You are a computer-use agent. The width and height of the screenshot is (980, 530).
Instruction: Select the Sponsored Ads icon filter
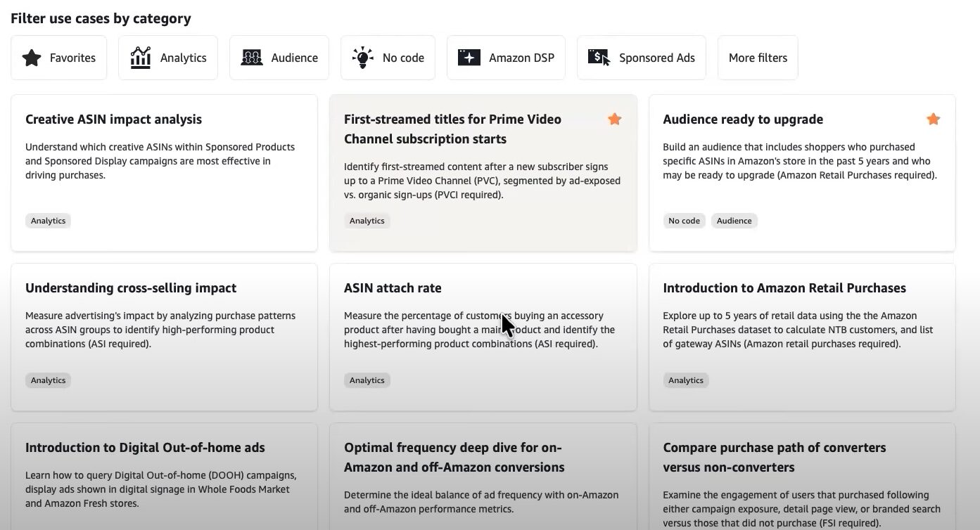599,58
